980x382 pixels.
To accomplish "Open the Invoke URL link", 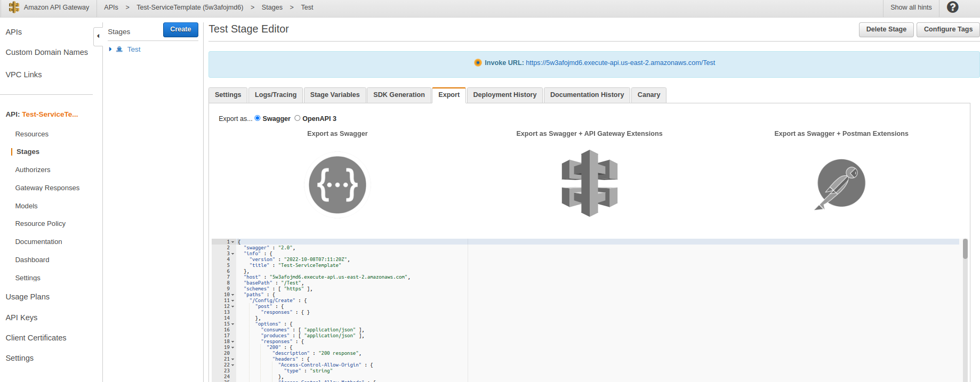I will (620, 63).
